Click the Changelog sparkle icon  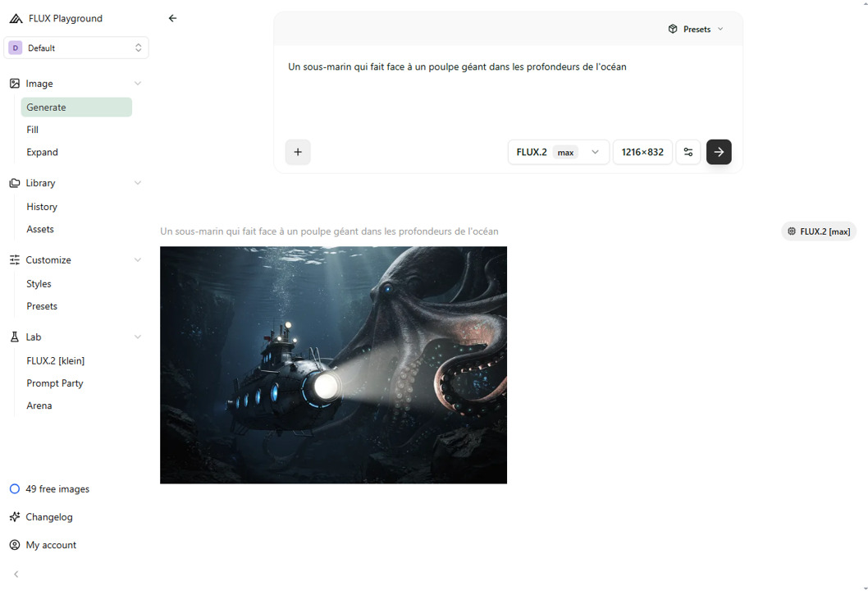15,517
